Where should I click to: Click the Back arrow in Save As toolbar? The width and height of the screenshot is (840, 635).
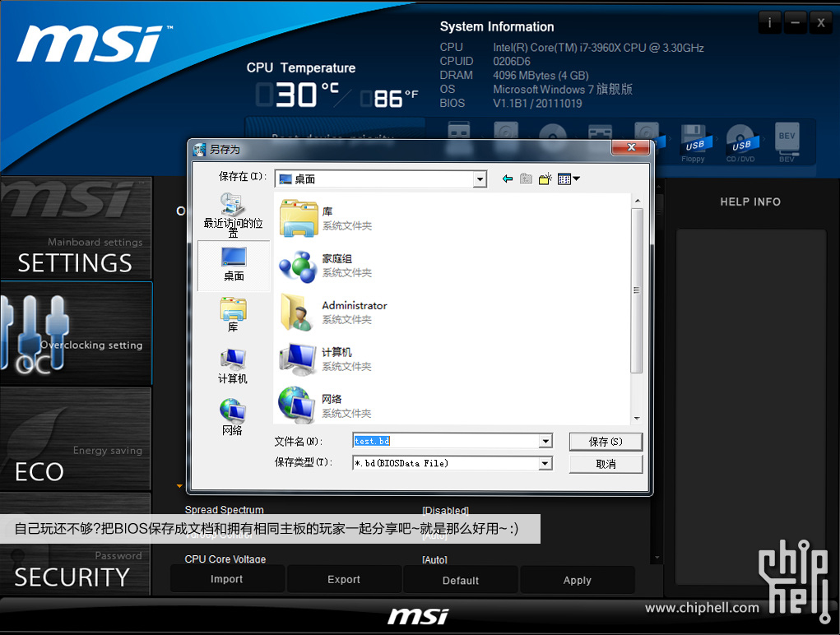(508, 178)
